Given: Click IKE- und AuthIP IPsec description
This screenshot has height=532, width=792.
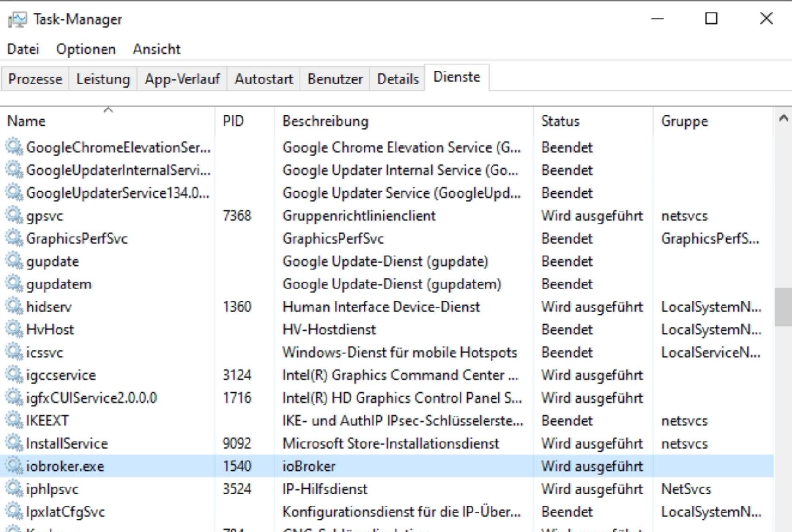Looking at the screenshot, I should pyautogui.click(x=402, y=420).
